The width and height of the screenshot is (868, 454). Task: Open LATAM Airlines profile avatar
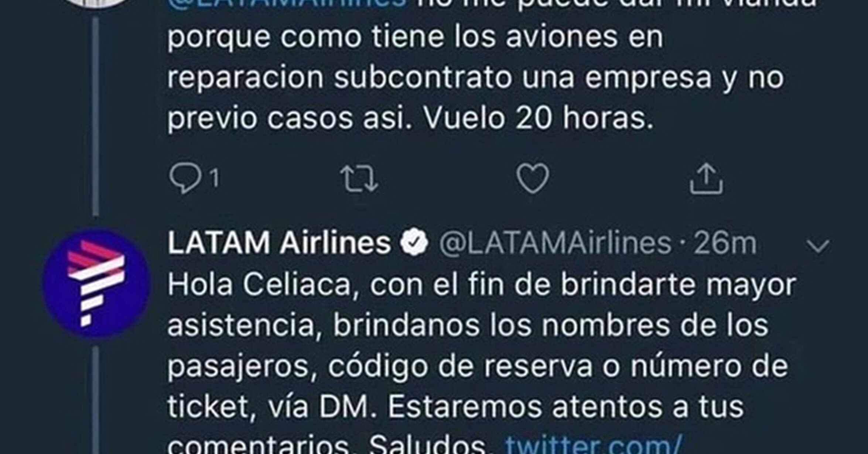pyautogui.click(x=96, y=283)
